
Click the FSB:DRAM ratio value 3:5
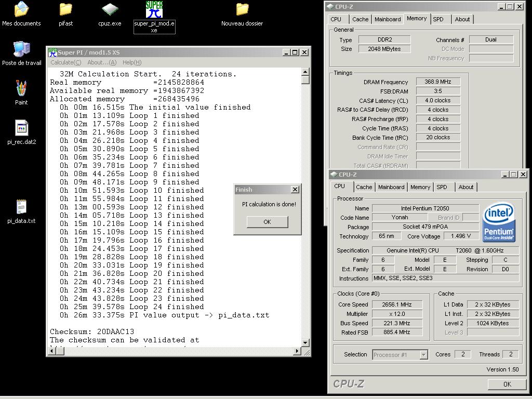[x=438, y=91]
